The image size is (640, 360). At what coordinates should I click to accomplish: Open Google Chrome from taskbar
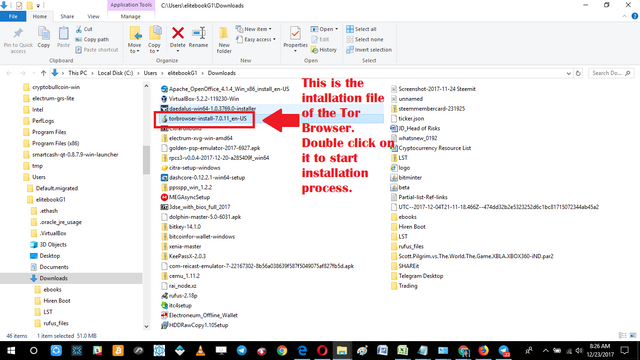[282, 351]
